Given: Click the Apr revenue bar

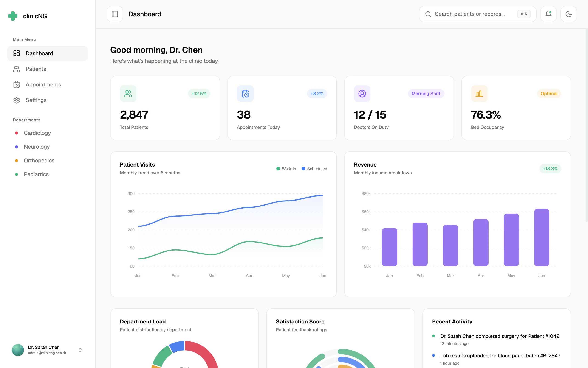Looking at the screenshot, I should pyautogui.click(x=481, y=243).
